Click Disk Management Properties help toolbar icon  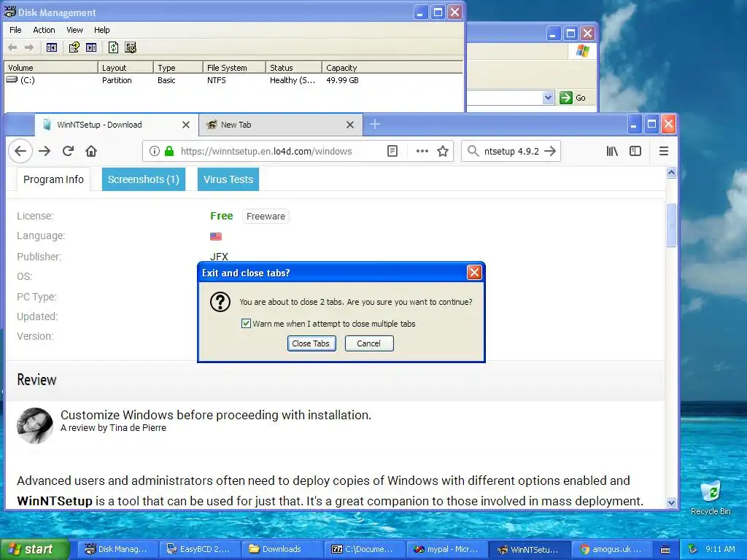tap(74, 47)
